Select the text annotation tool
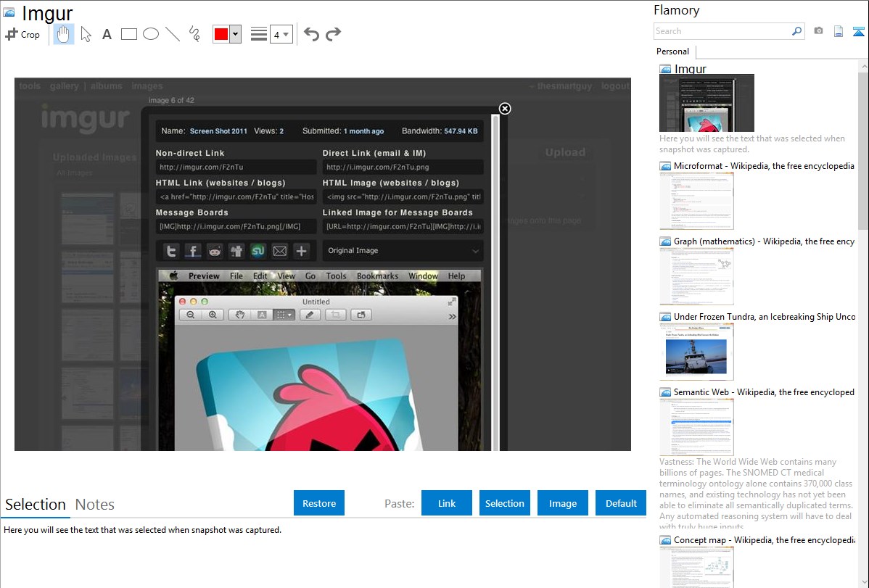 107,34
